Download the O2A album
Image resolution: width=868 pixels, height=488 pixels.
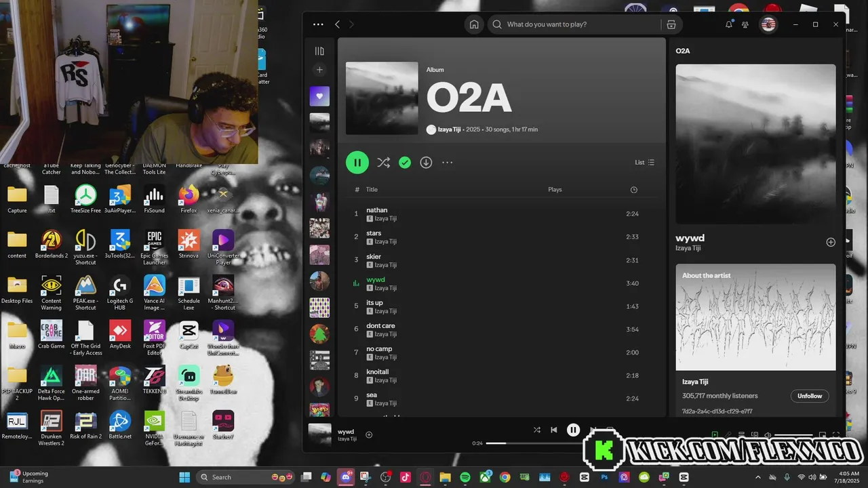coord(426,163)
